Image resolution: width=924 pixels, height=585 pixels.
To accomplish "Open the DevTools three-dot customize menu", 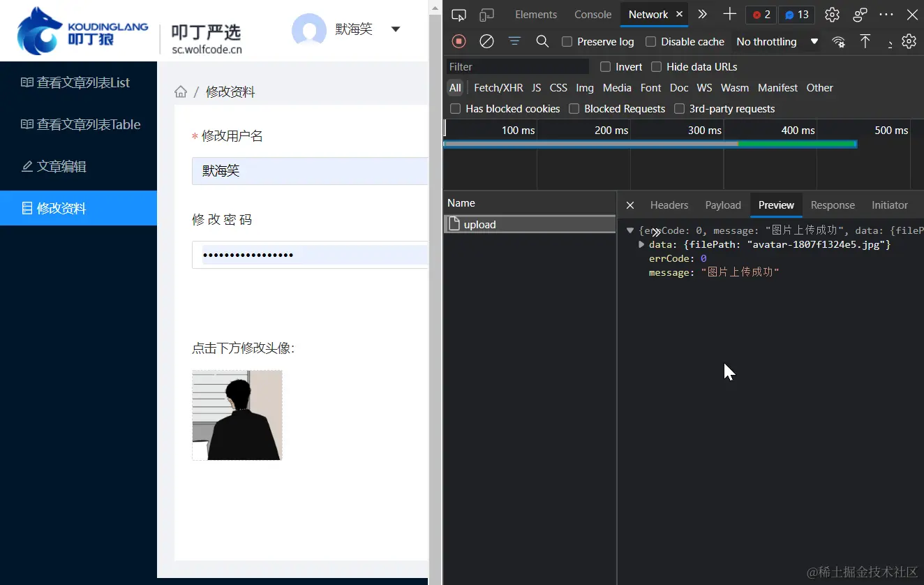I will click(886, 15).
